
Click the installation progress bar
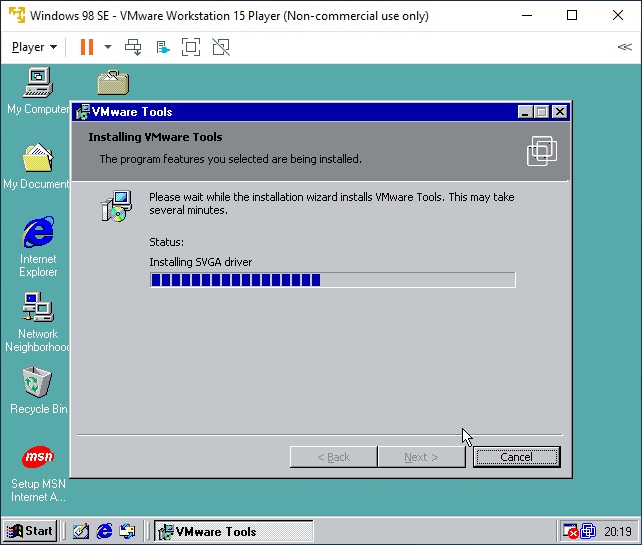332,280
